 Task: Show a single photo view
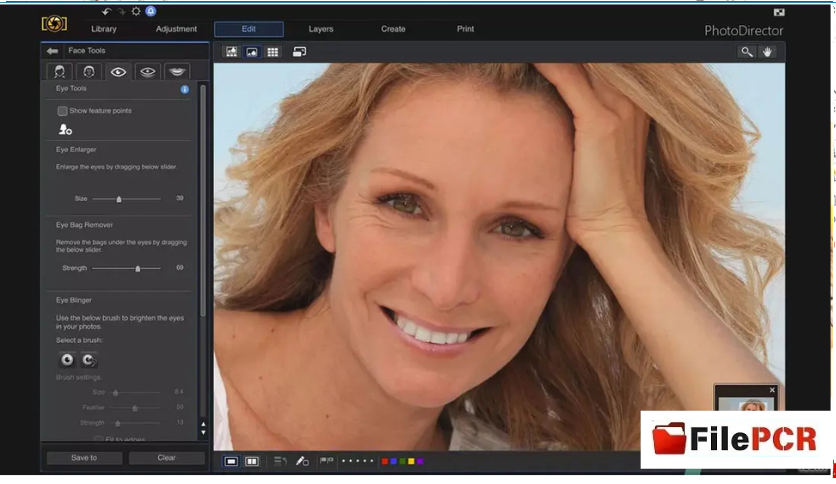[231, 461]
